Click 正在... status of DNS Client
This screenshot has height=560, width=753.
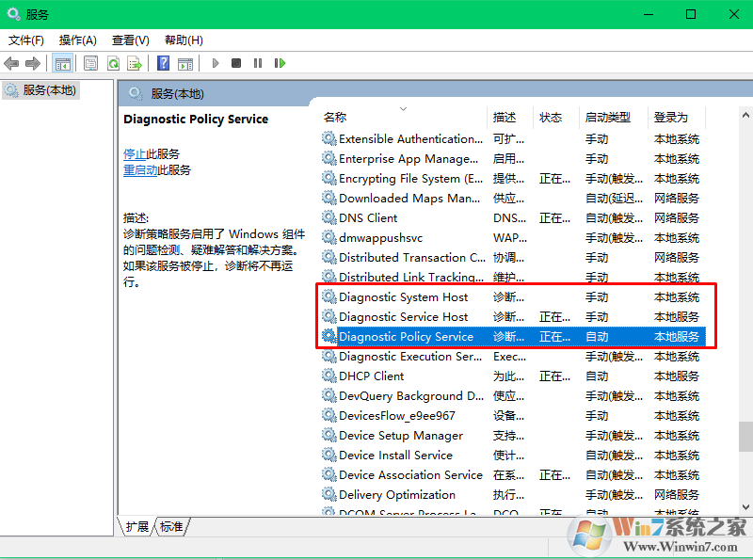(554, 218)
